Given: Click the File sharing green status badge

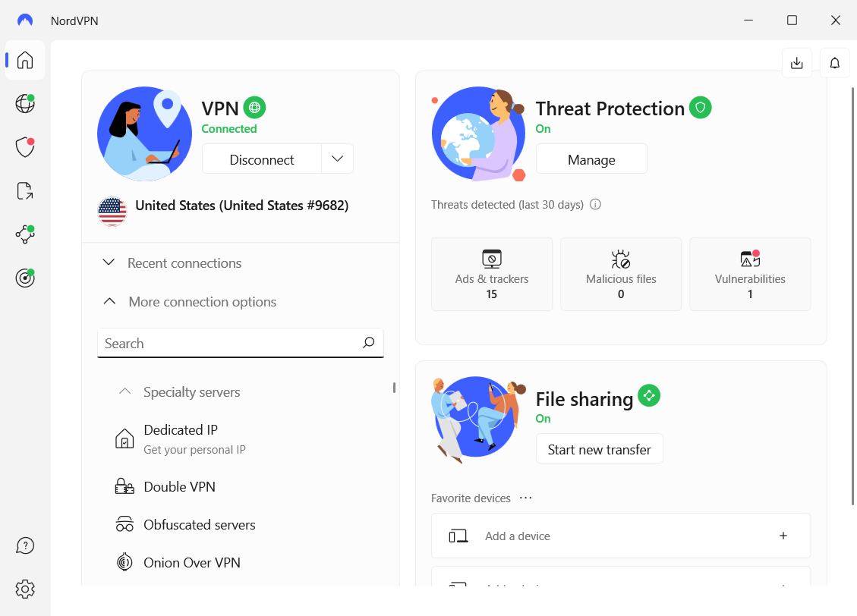Looking at the screenshot, I should click(649, 395).
